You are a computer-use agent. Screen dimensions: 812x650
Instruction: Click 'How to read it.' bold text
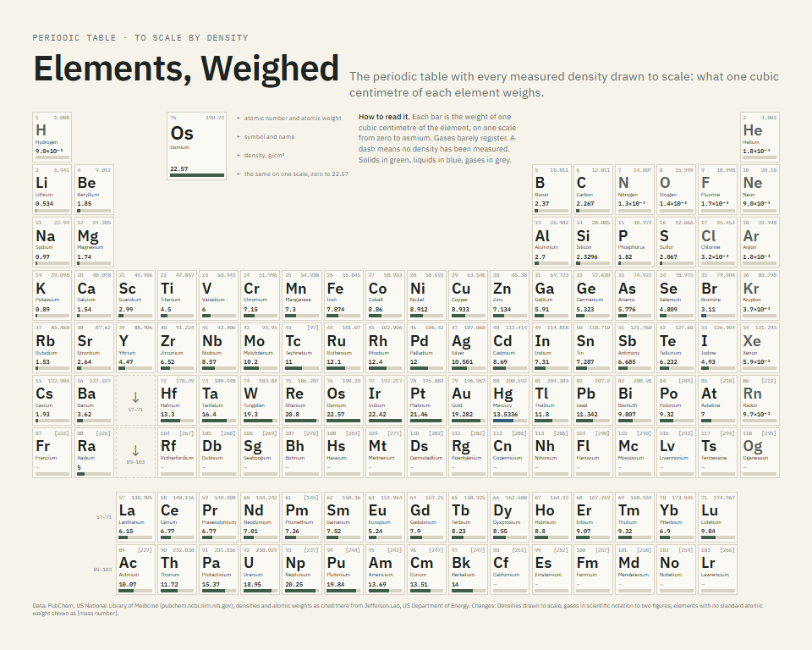384,117
